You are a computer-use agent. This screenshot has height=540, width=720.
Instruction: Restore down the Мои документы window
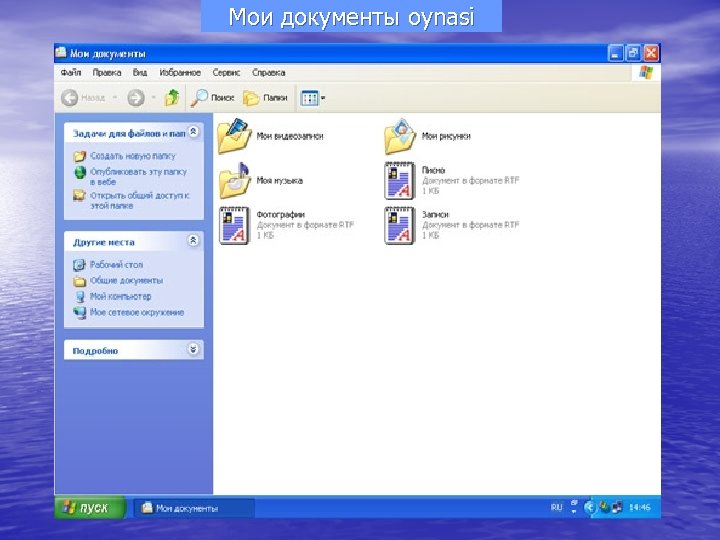coord(633,53)
